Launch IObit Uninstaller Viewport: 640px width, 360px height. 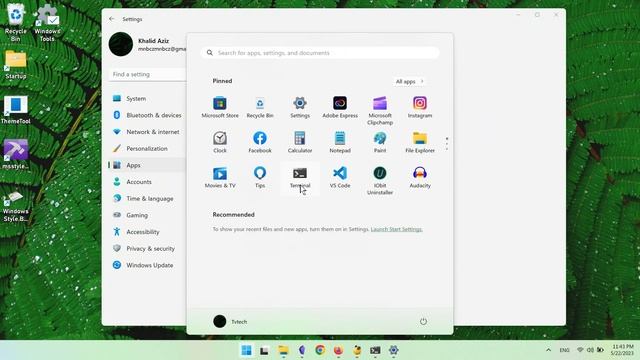pyautogui.click(x=380, y=180)
